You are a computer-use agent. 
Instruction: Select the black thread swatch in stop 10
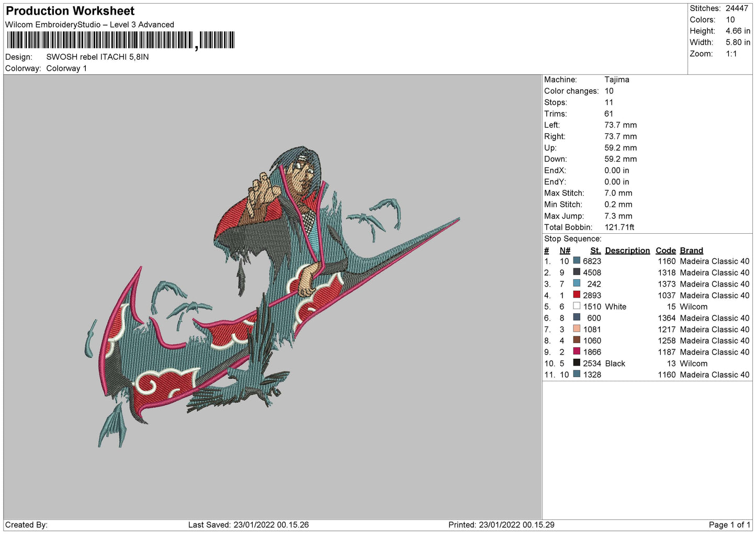(577, 363)
